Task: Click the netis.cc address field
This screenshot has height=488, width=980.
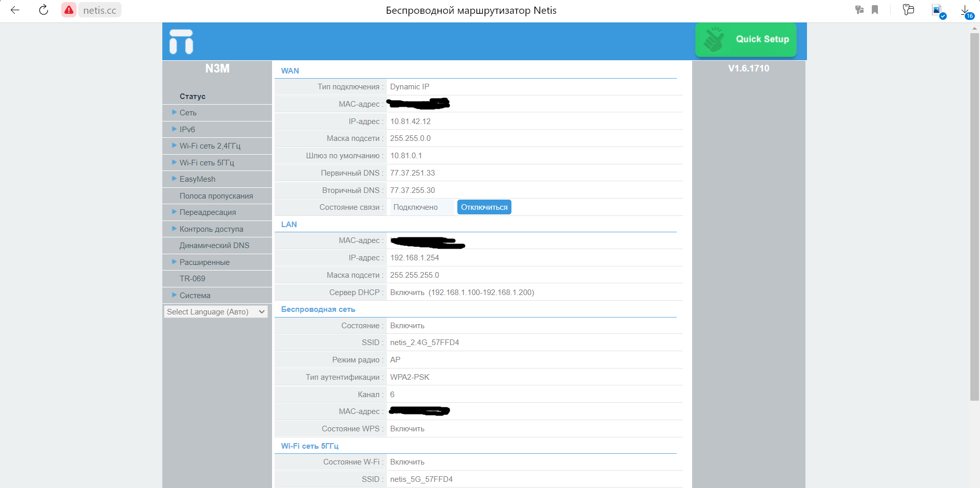Action: pyautogui.click(x=100, y=10)
